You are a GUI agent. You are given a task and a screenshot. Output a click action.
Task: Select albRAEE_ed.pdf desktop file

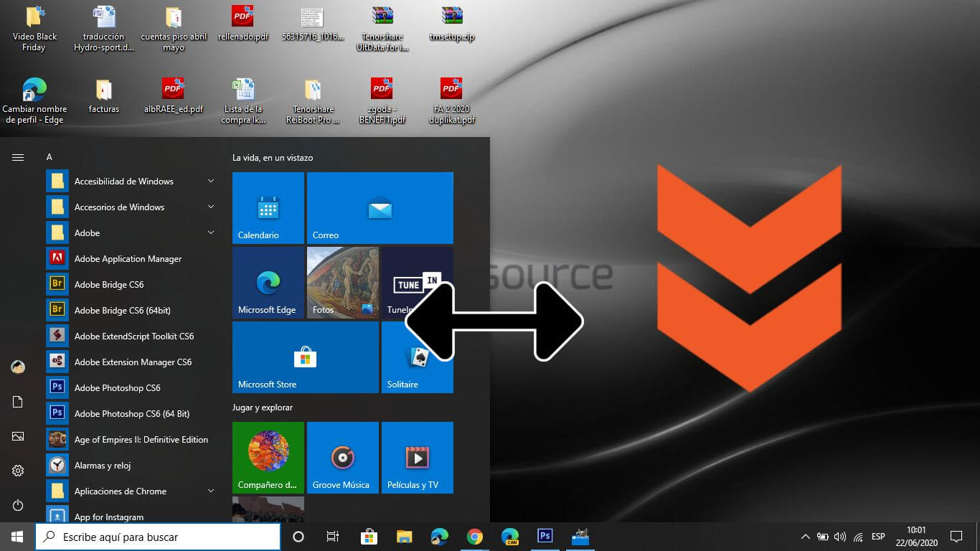[173, 96]
